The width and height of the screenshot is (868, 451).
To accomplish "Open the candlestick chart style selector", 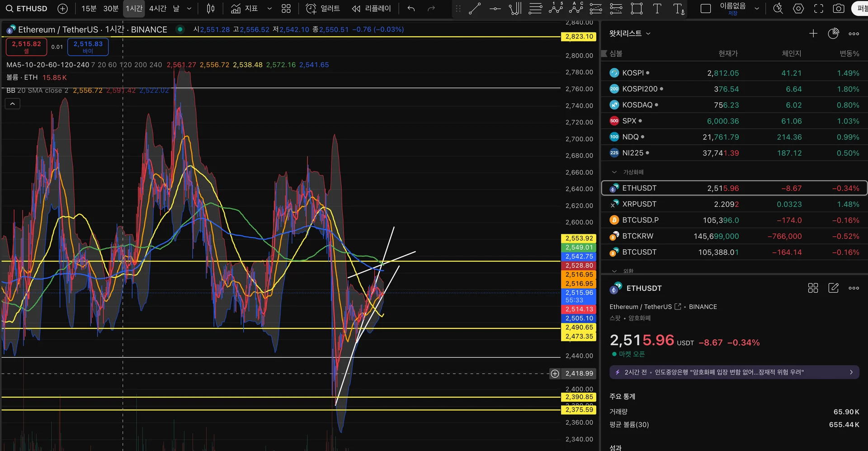I will coord(211,9).
